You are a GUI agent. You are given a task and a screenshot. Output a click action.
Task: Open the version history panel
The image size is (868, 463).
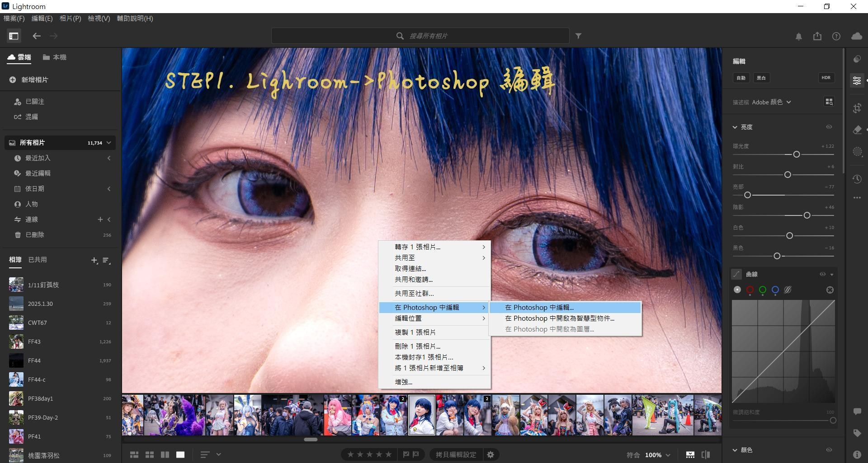point(857,179)
